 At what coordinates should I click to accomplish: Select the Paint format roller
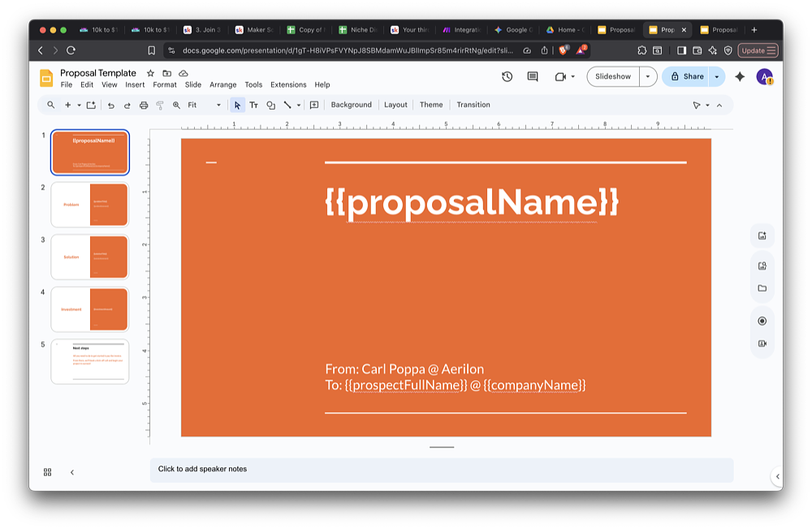pyautogui.click(x=160, y=105)
